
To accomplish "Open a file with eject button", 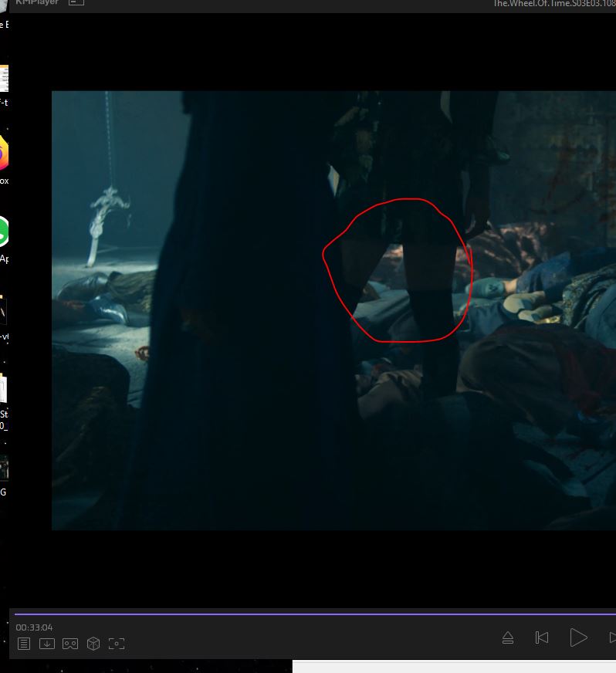I will [x=508, y=637].
